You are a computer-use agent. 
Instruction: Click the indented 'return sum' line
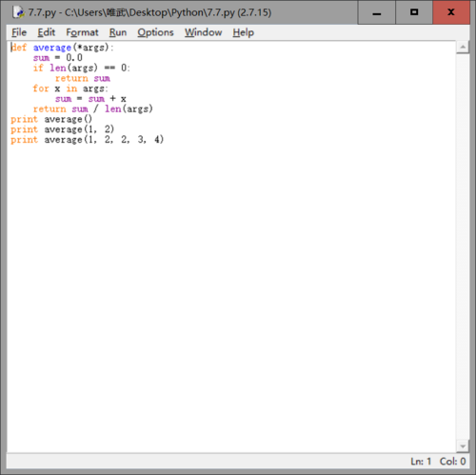pos(83,78)
